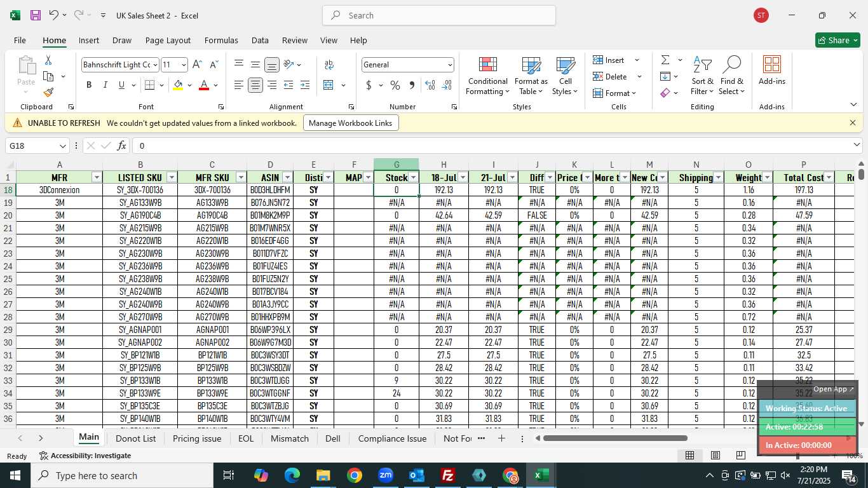Open the Page Layout tab
This screenshot has height=488, width=868.
click(x=168, y=40)
